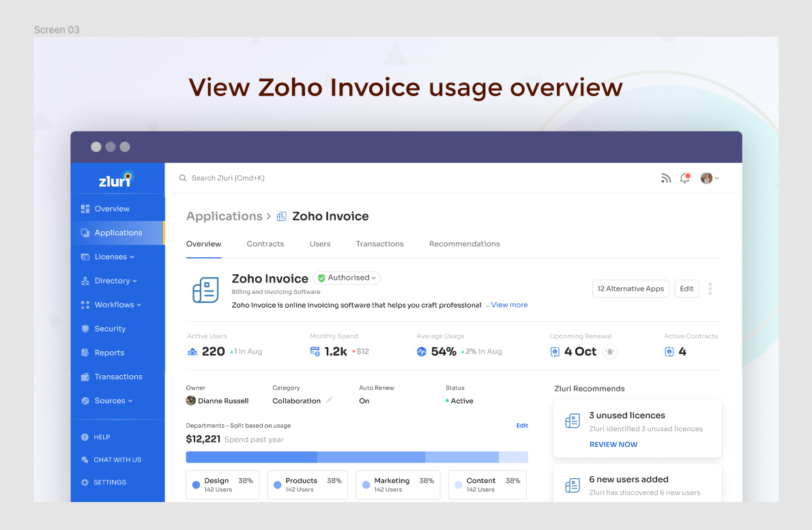Image resolution: width=812 pixels, height=530 pixels.
Task: Click the Active Contracts document icon
Action: click(669, 352)
